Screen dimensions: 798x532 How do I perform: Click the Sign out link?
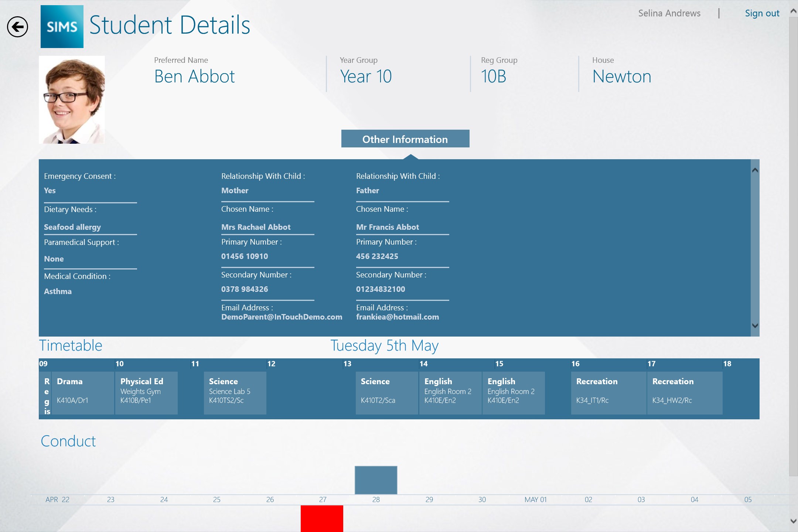[762, 14]
